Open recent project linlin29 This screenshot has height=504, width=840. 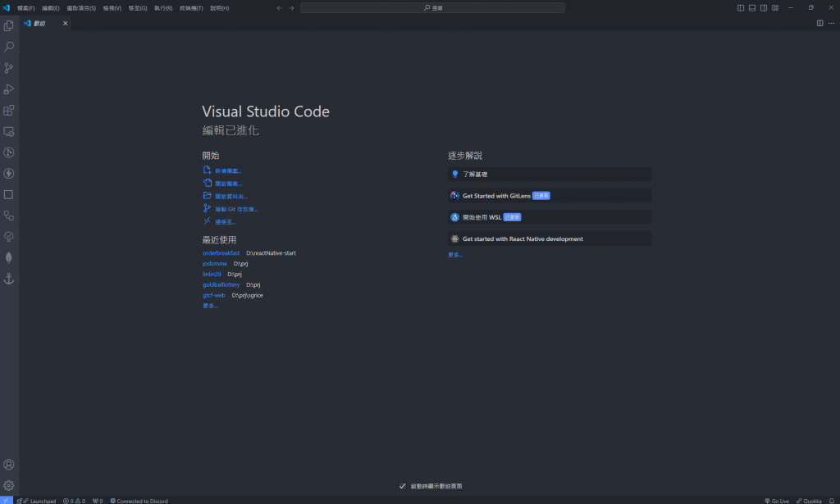(x=212, y=274)
